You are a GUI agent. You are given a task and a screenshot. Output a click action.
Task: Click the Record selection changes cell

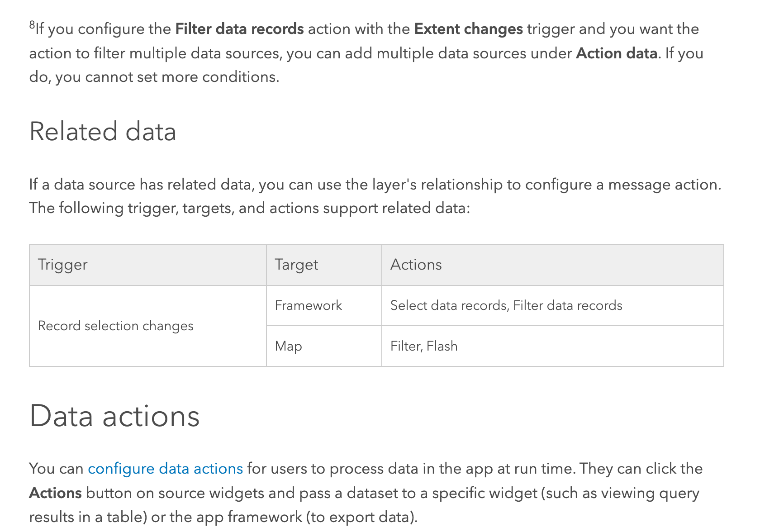click(x=116, y=326)
